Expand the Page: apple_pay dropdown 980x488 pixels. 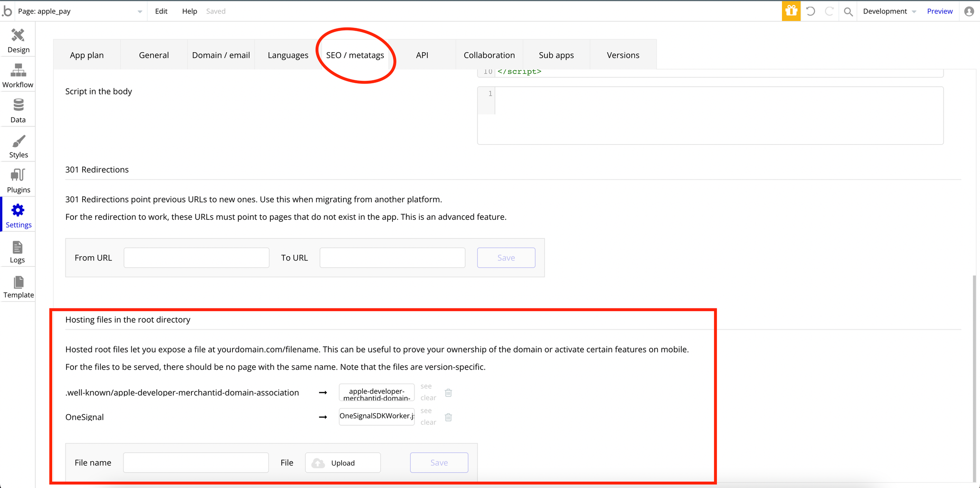point(80,11)
